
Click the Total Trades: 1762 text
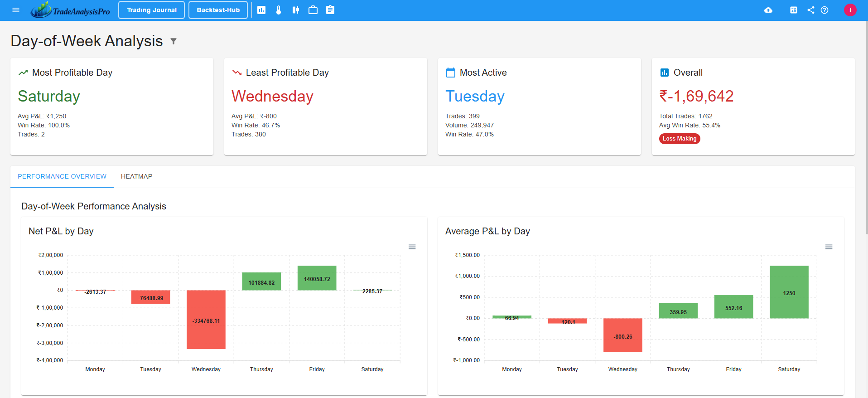click(x=685, y=116)
